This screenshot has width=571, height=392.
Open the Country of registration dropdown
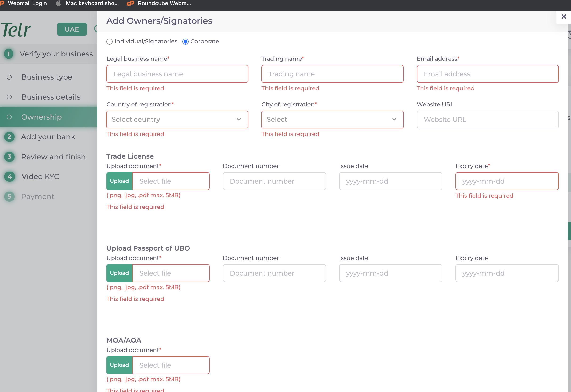point(177,120)
